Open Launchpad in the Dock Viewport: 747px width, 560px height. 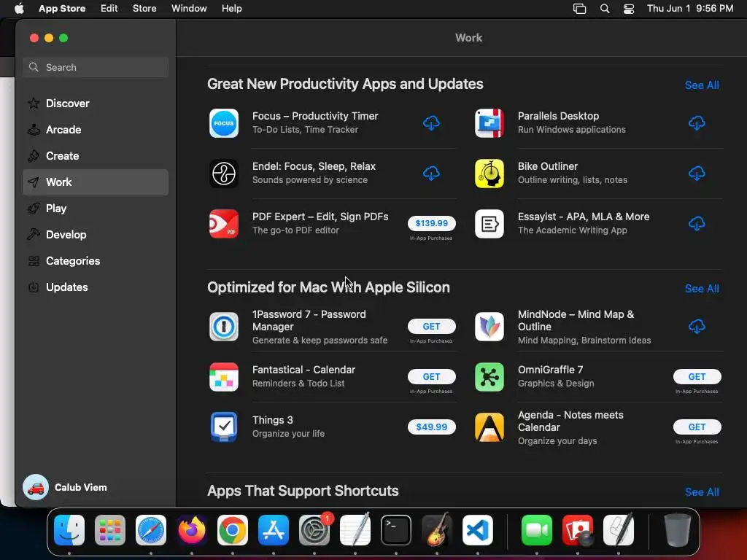point(110,530)
